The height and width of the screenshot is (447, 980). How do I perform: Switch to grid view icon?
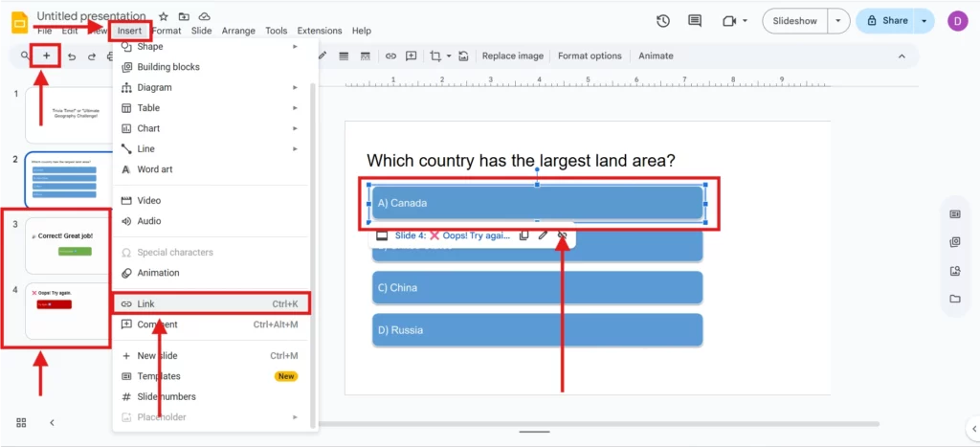[x=21, y=422]
